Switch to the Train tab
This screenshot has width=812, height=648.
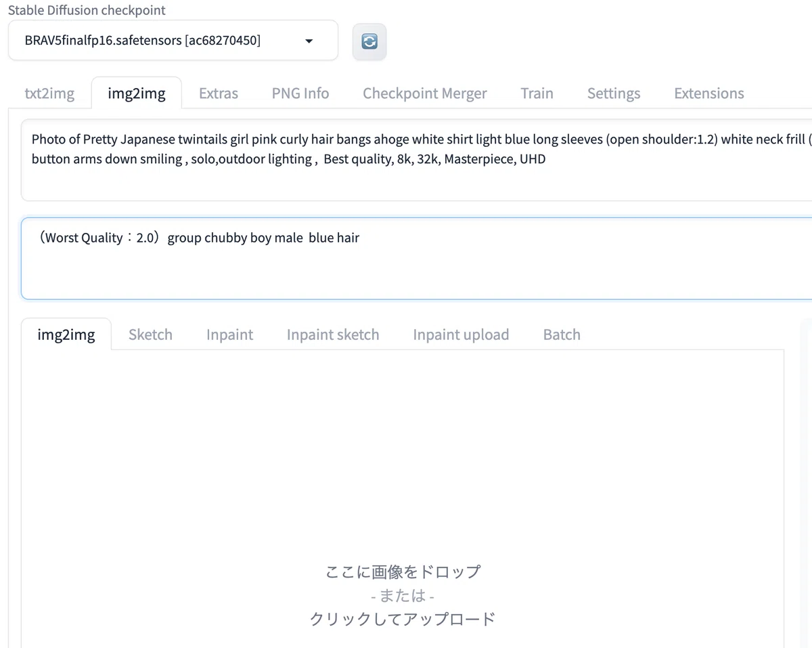pos(537,93)
